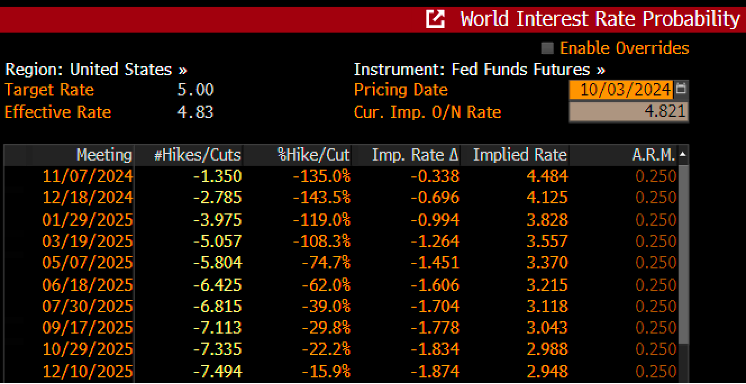Open the Pricing Date calendar icon
The width and height of the screenshot is (746, 384).
(681, 89)
